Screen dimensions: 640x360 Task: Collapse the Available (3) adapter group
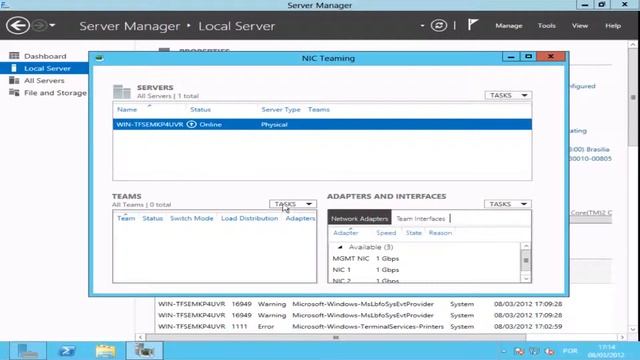340,247
